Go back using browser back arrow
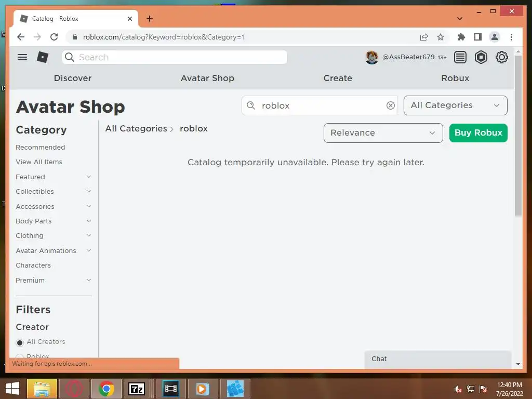532x399 pixels. tap(21, 37)
